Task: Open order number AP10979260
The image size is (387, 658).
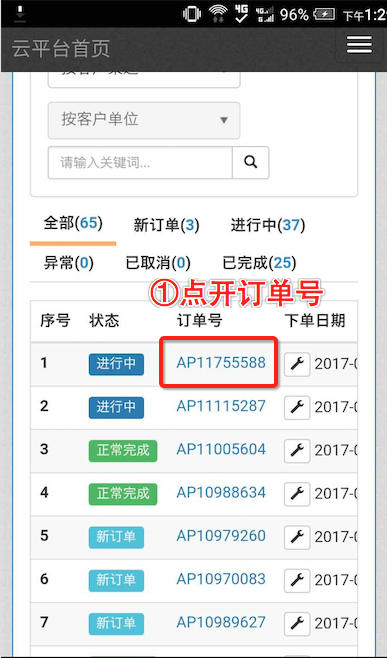Action: point(221,536)
